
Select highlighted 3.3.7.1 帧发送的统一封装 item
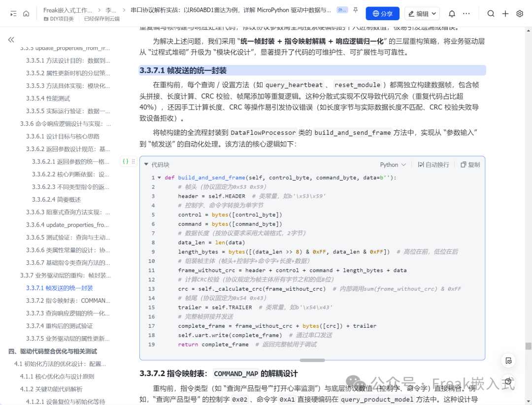pyautogui.click(x=60, y=288)
